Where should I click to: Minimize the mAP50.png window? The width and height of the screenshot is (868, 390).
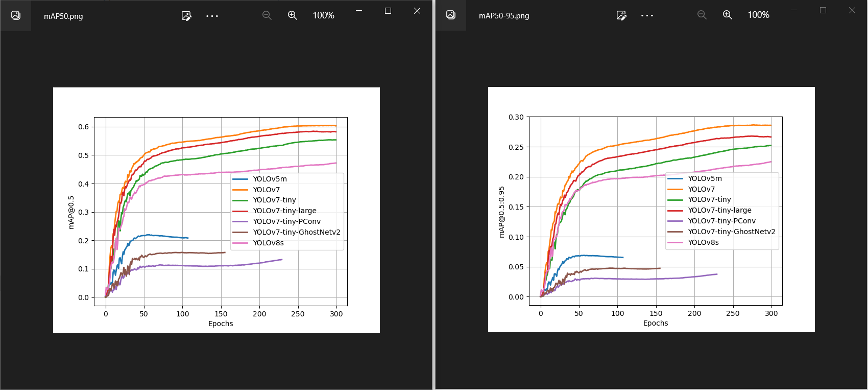359,10
